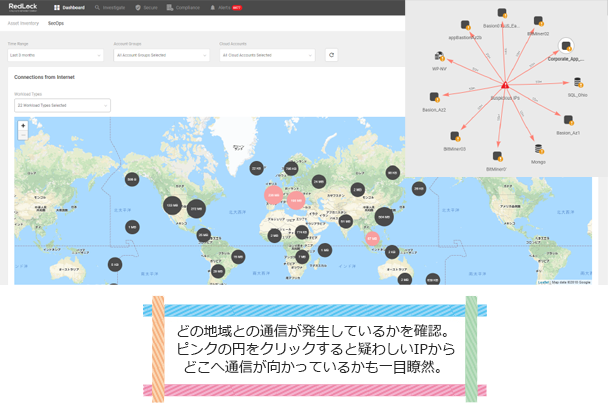Select the BitMiner03 node icon
608x403 pixels.
[x=455, y=136]
